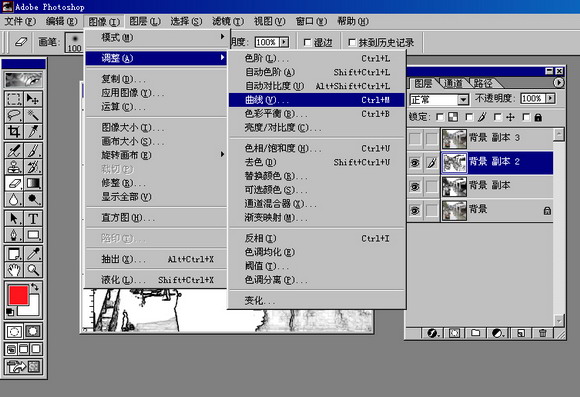580x397 pixels.
Task: Toggle the 湿边 checkbox
Action: tap(307, 43)
